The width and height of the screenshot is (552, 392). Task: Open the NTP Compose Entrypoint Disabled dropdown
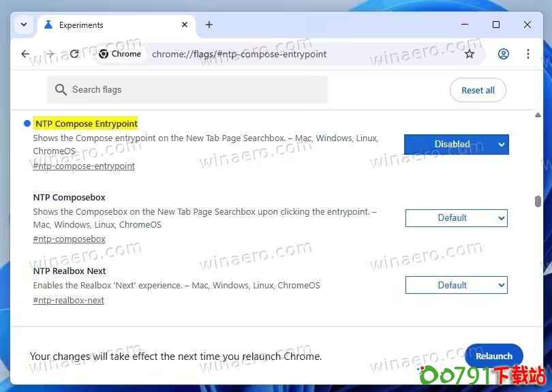[x=456, y=145]
